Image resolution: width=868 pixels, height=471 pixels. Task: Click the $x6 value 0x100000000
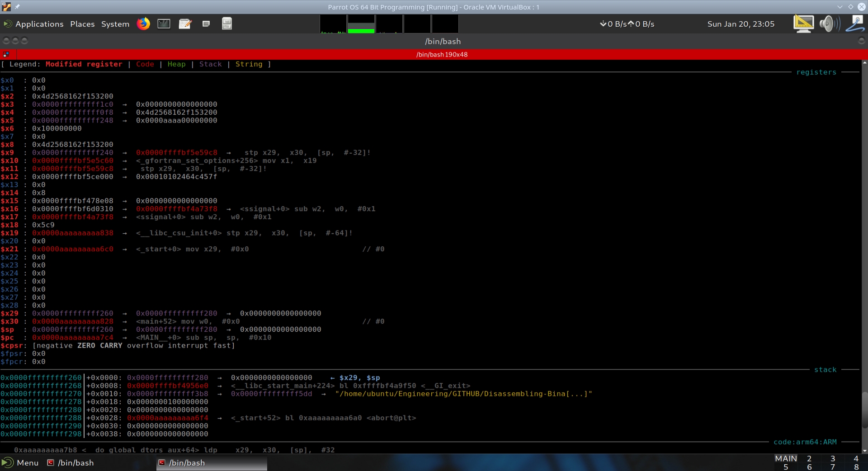coord(57,128)
